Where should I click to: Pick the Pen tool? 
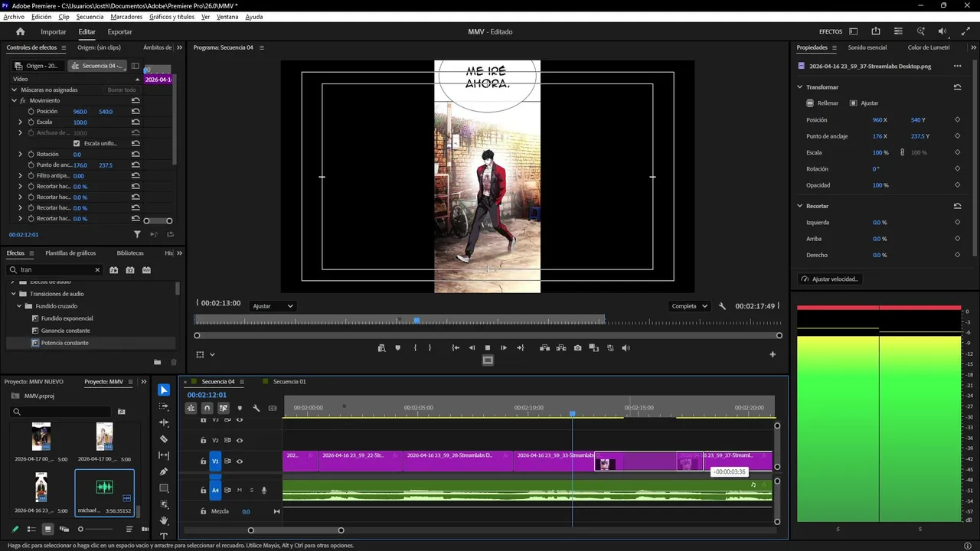tap(164, 471)
